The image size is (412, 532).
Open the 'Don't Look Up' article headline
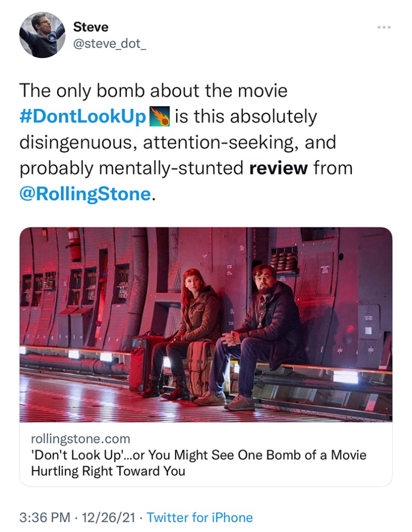[x=198, y=455]
